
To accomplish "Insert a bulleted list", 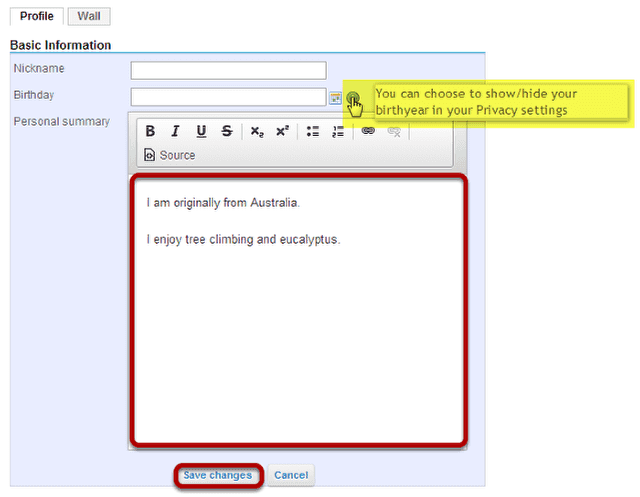I will tap(313, 131).
